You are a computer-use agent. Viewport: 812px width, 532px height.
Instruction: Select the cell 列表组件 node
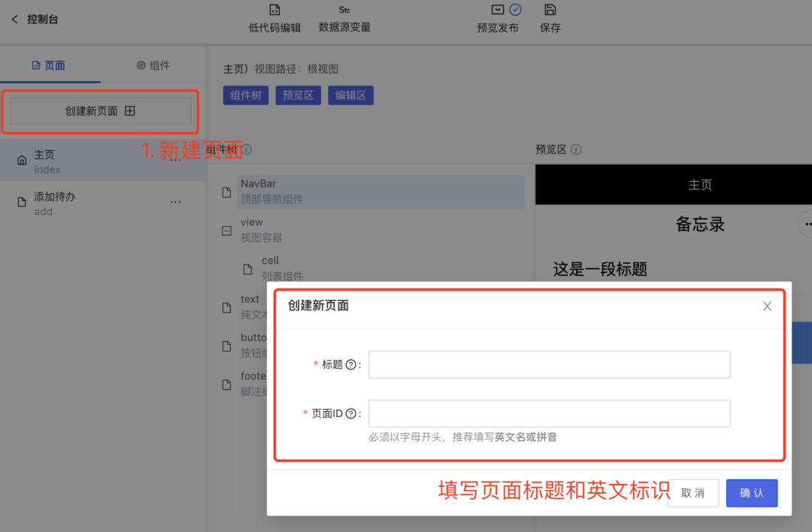coord(282,268)
